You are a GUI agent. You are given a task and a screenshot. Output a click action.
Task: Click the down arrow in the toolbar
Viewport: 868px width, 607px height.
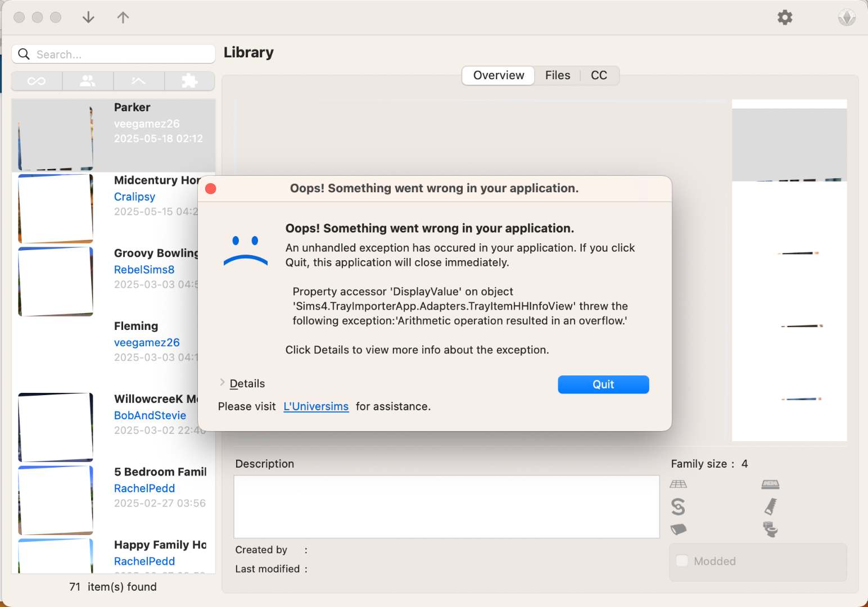(x=88, y=17)
